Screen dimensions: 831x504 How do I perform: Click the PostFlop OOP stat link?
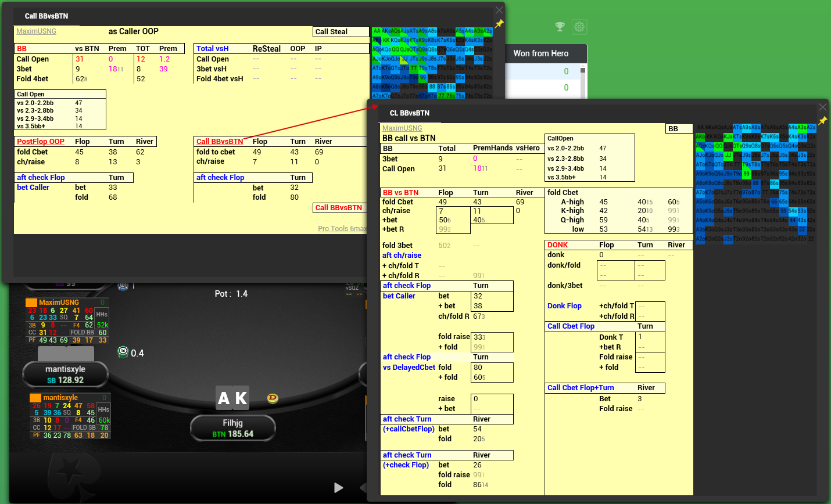click(x=42, y=141)
